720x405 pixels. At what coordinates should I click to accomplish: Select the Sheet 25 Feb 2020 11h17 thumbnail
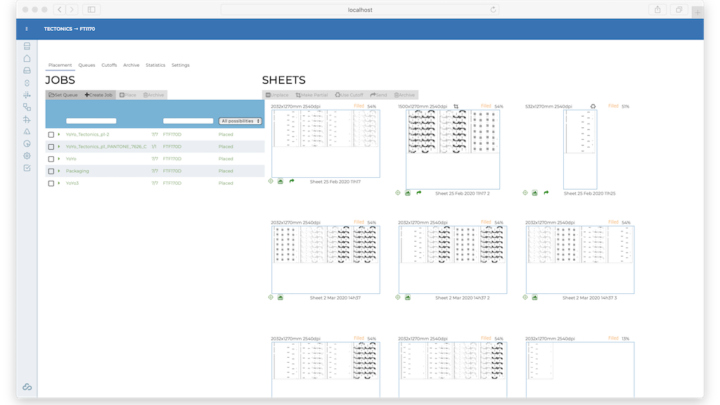point(326,143)
